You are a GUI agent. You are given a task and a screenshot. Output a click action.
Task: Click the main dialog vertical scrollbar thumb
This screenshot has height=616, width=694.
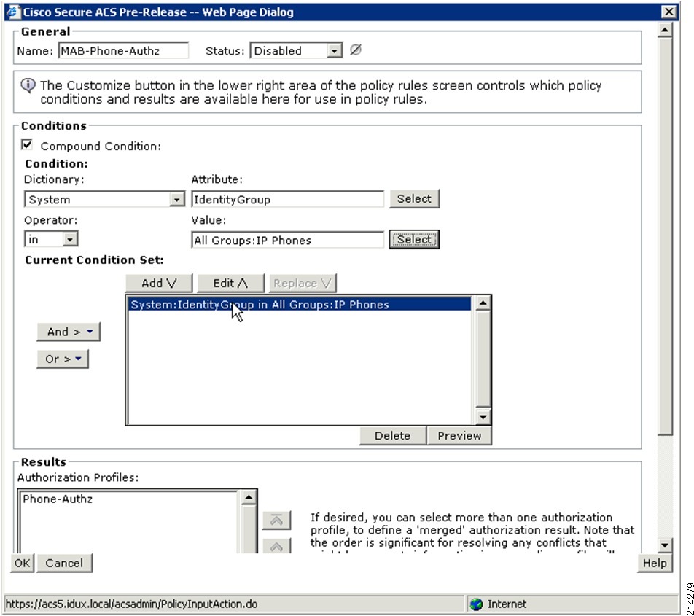click(665, 237)
